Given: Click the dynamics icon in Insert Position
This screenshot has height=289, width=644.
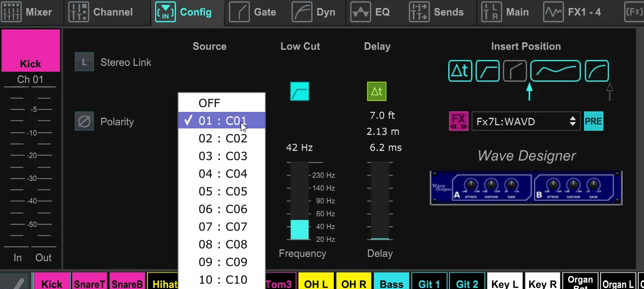Looking at the screenshot, I should (x=597, y=71).
